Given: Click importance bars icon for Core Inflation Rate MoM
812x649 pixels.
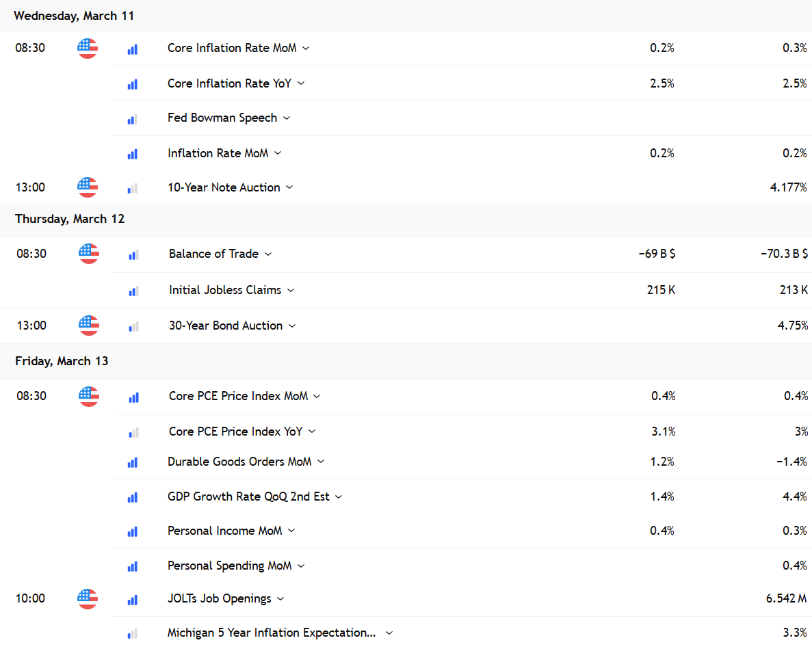Looking at the screenshot, I should click(x=133, y=49).
